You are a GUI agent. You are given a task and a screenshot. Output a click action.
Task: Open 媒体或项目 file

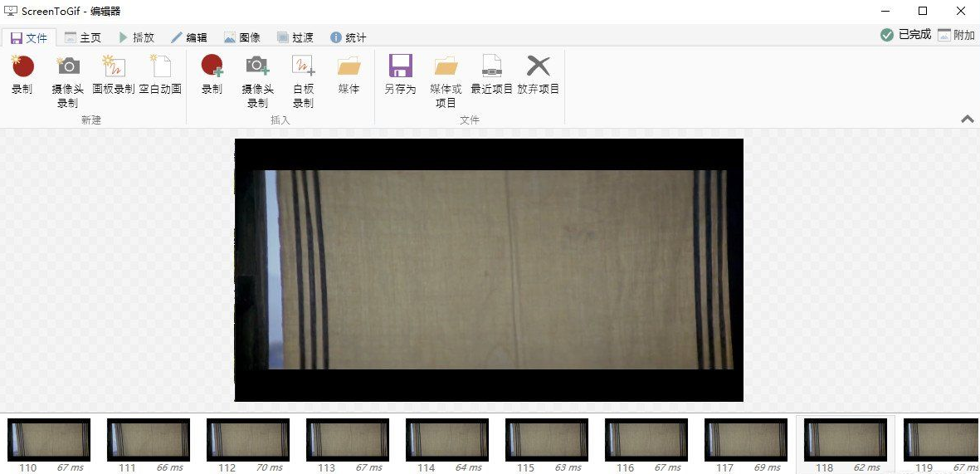tap(446, 68)
